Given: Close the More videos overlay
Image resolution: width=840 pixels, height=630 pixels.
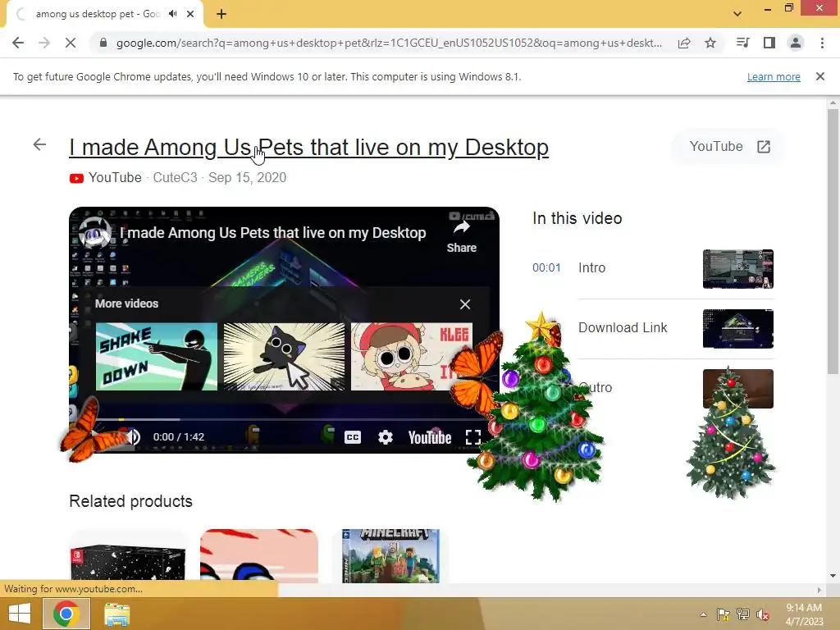Looking at the screenshot, I should coord(465,304).
